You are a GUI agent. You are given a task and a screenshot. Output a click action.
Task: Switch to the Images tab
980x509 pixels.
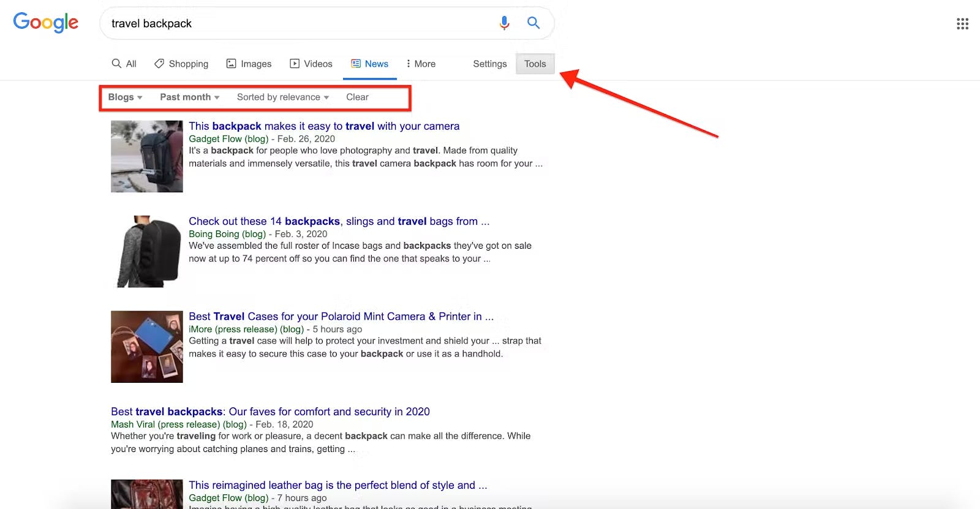[x=249, y=64]
